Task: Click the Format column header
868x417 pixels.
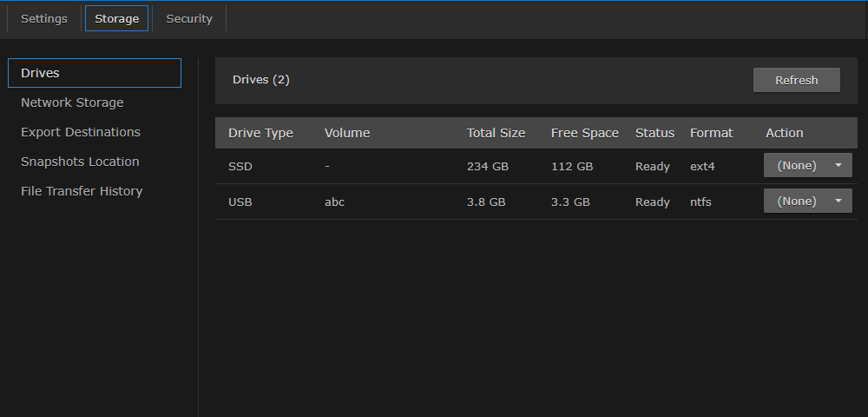Action: [711, 133]
